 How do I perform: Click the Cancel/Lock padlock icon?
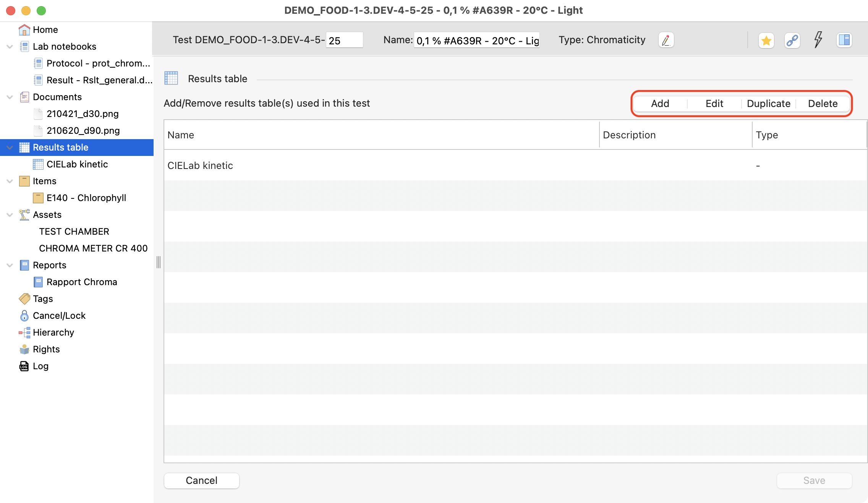[24, 316]
